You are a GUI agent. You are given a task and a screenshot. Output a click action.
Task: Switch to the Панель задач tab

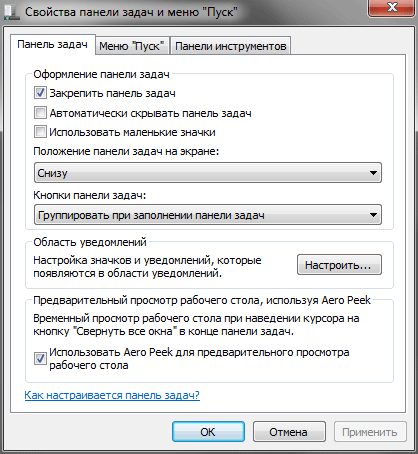(53, 44)
